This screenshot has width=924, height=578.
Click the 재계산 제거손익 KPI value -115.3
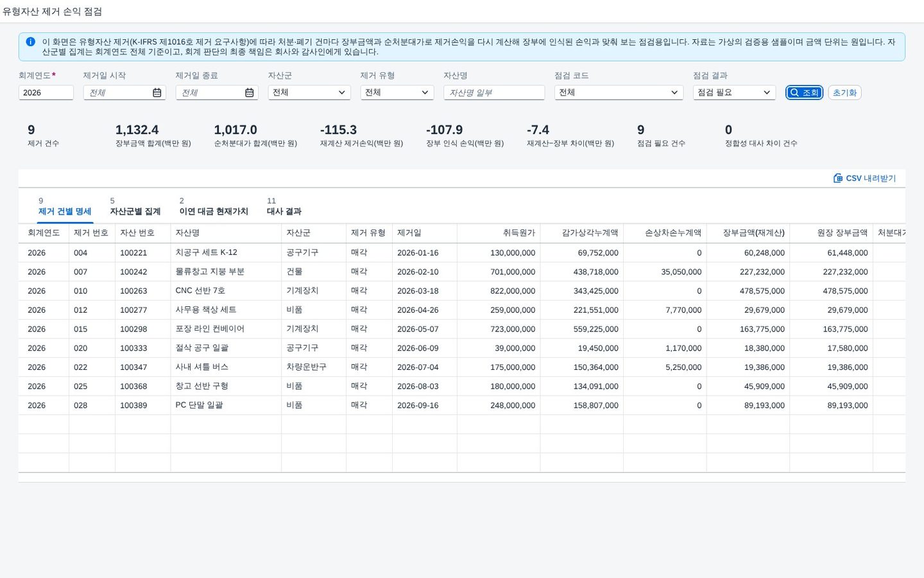[338, 130]
